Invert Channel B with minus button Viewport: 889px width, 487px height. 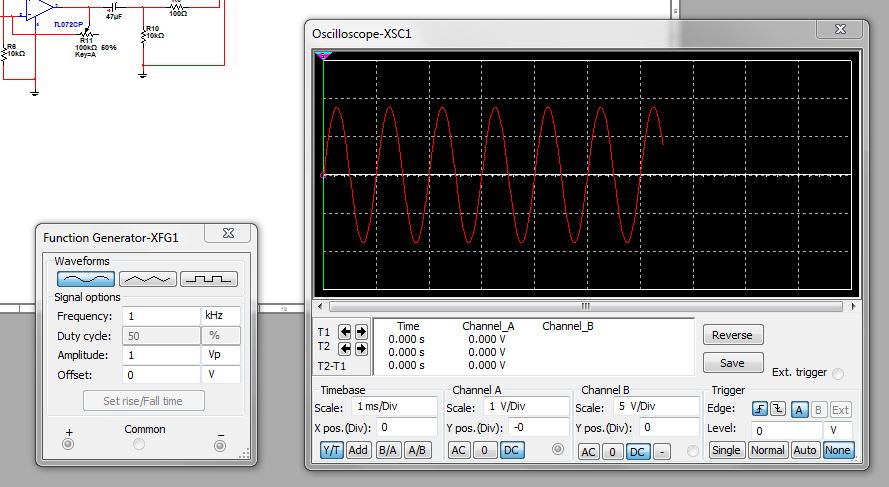(661, 452)
